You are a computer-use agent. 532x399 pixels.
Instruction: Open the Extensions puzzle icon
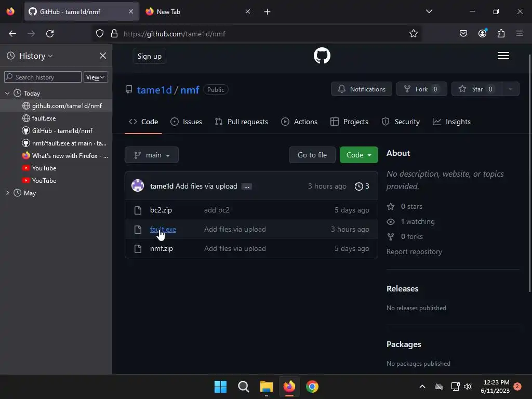click(501, 34)
